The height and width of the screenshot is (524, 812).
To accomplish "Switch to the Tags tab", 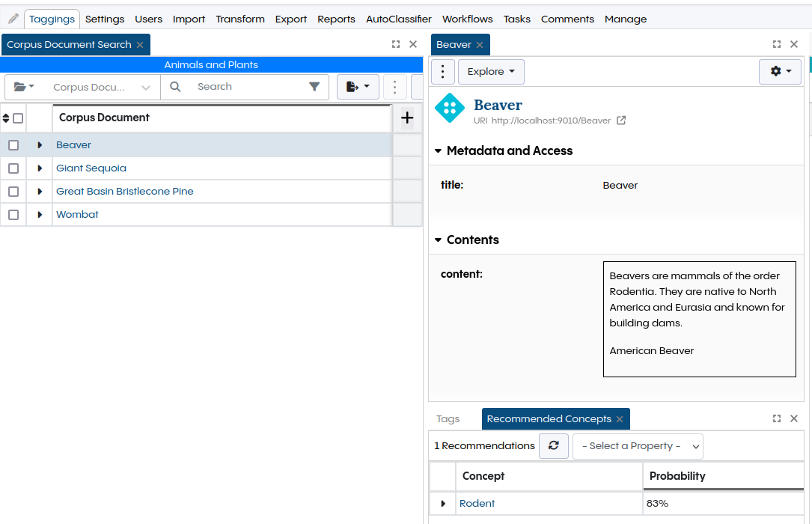I will [x=448, y=419].
